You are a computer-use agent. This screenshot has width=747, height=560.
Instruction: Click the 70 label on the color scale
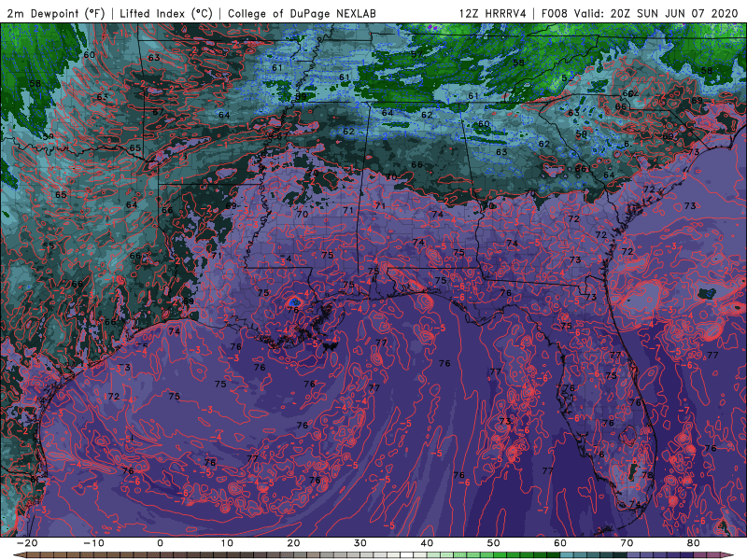pyautogui.click(x=627, y=543)
